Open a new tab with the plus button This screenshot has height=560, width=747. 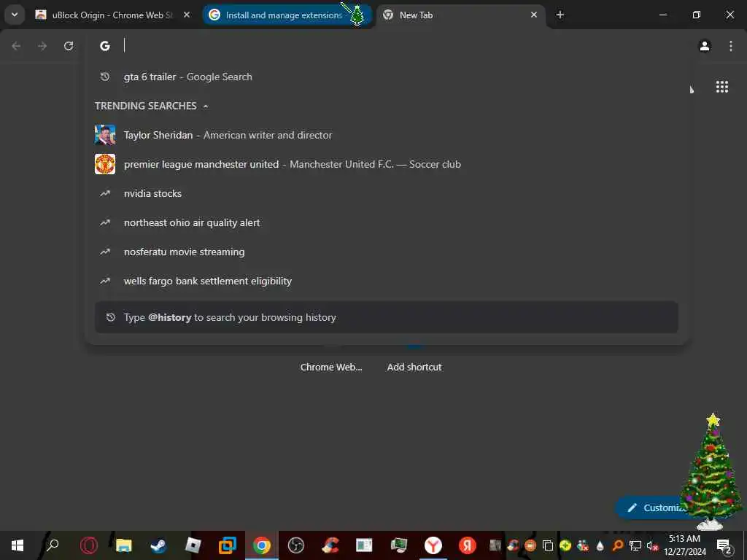point(560,15)
